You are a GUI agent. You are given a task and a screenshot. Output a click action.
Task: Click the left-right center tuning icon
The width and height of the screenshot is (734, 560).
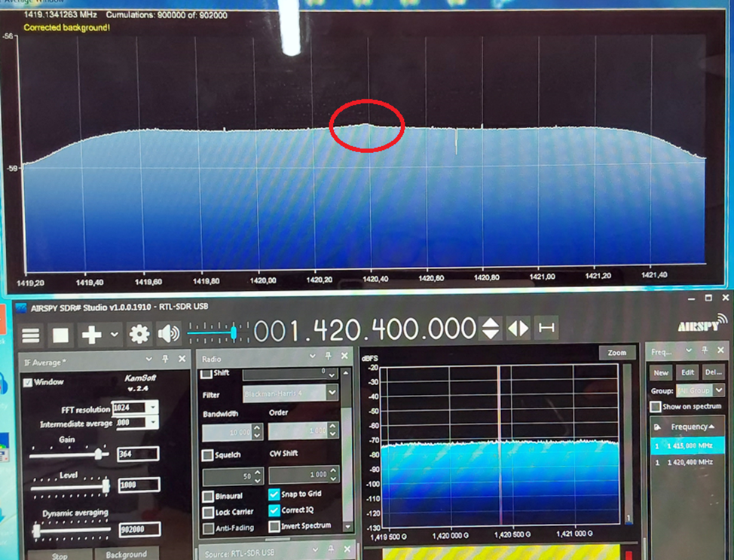(x=518, y=328)
